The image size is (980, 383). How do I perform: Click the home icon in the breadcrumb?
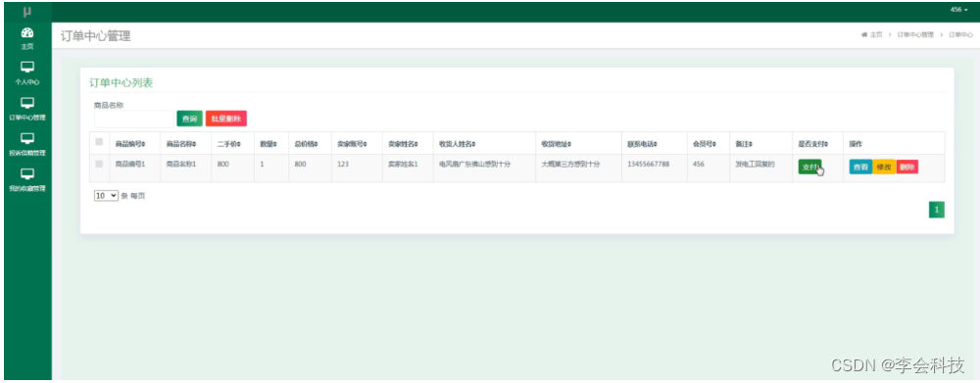(864, 34)
